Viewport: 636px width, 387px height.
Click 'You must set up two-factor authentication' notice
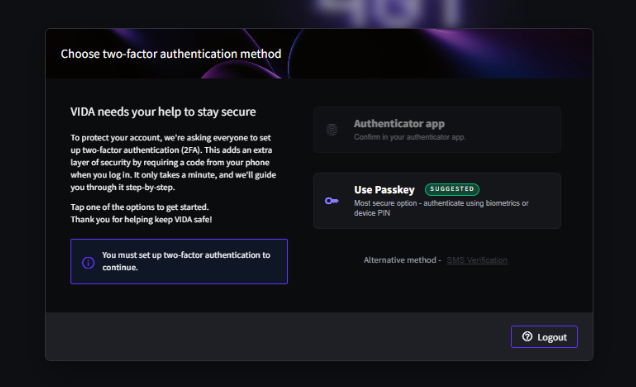point(179,261)
